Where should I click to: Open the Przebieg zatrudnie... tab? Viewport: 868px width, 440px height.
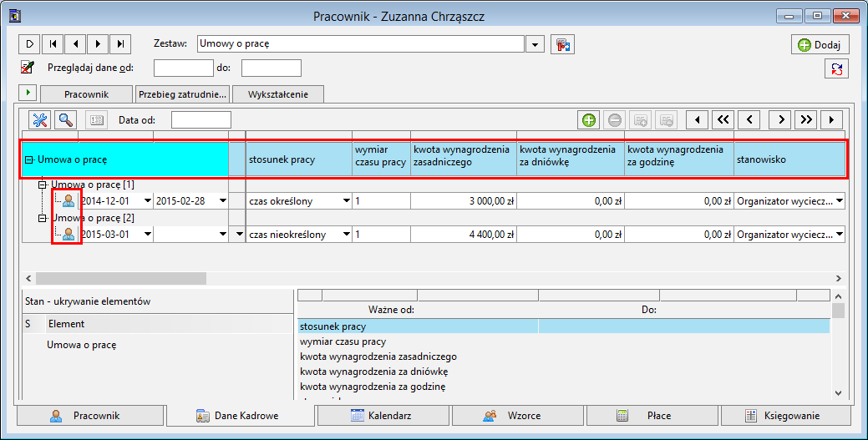point(183,94)
